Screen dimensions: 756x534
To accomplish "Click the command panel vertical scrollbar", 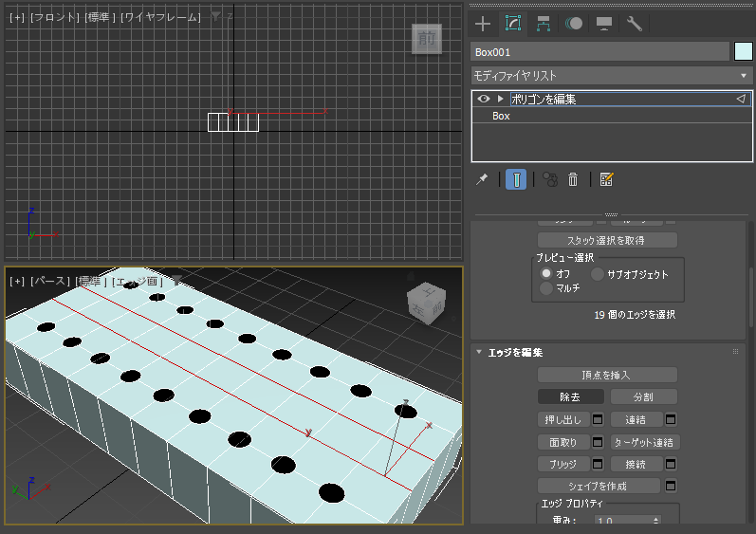I will (751, 299).
